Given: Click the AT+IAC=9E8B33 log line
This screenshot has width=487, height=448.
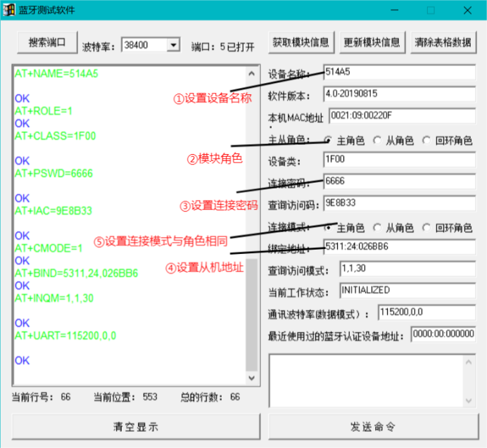Looking at the screenshot, I should (x=53, y=211).
